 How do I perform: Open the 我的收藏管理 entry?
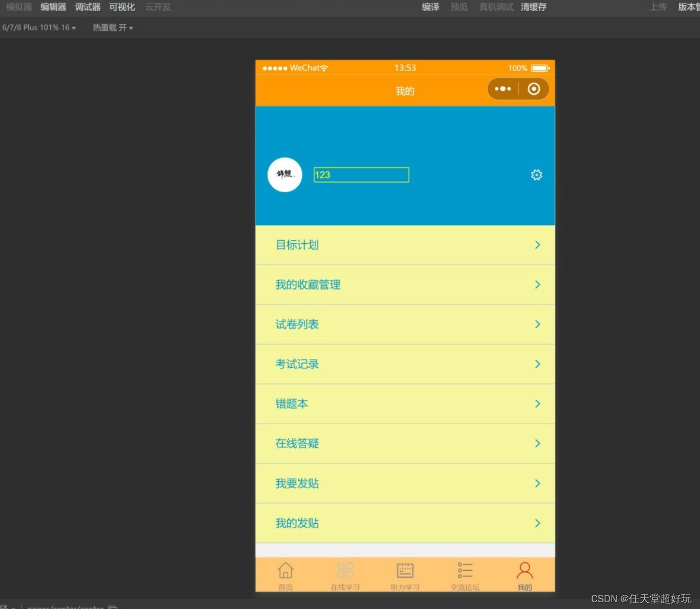(405, 285)
